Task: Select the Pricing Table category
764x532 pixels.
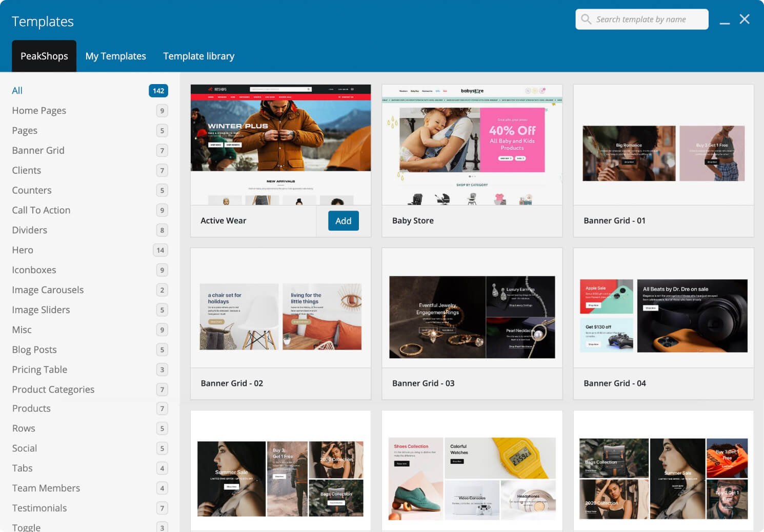Action: [x=39, y=370]
